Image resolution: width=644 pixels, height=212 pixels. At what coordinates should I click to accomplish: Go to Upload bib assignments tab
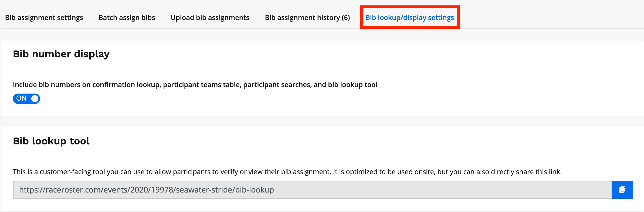click(x=210, y=18)
